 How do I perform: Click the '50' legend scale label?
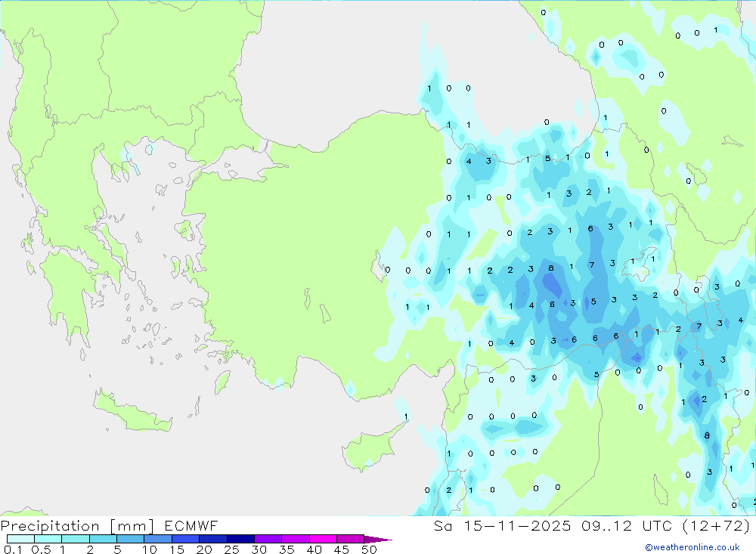369,549
